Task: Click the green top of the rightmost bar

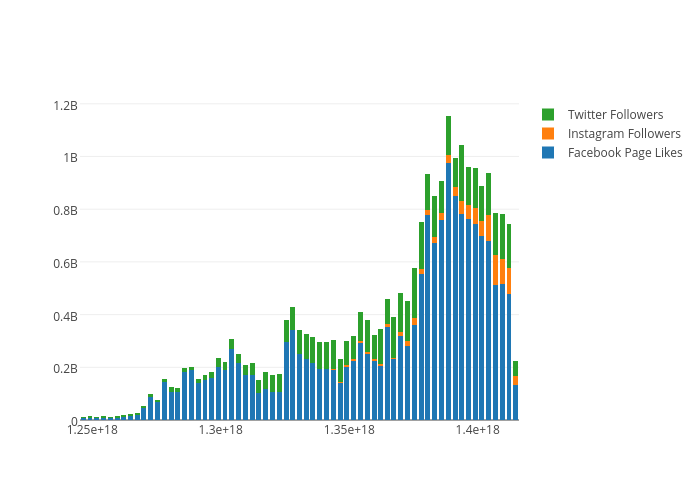Action: point(516,368)
